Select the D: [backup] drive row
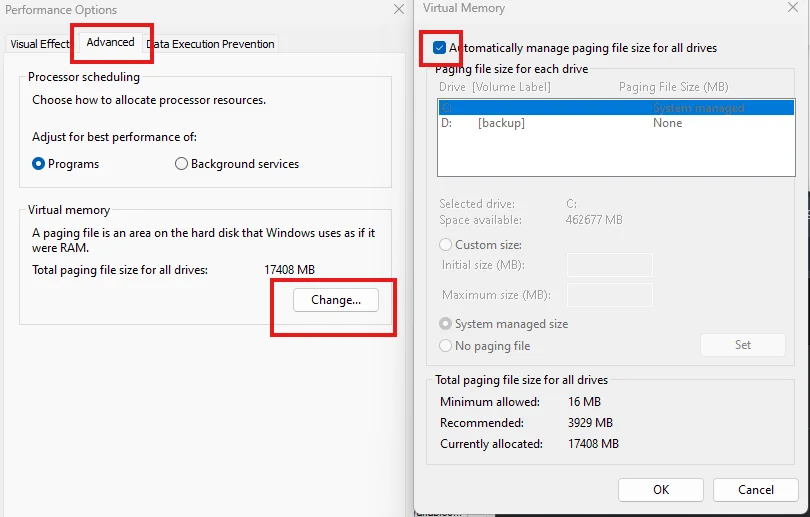 pyautogui.click(x=616, y=123)
